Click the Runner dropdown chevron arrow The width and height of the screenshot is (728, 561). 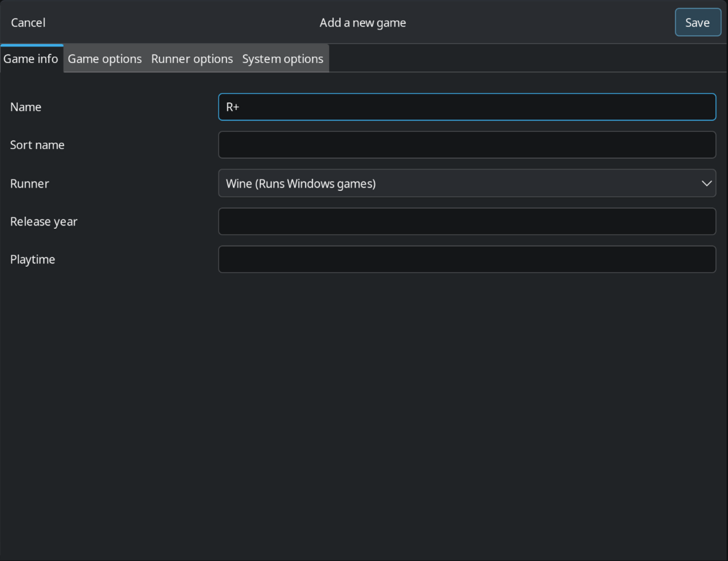point(706,184)
